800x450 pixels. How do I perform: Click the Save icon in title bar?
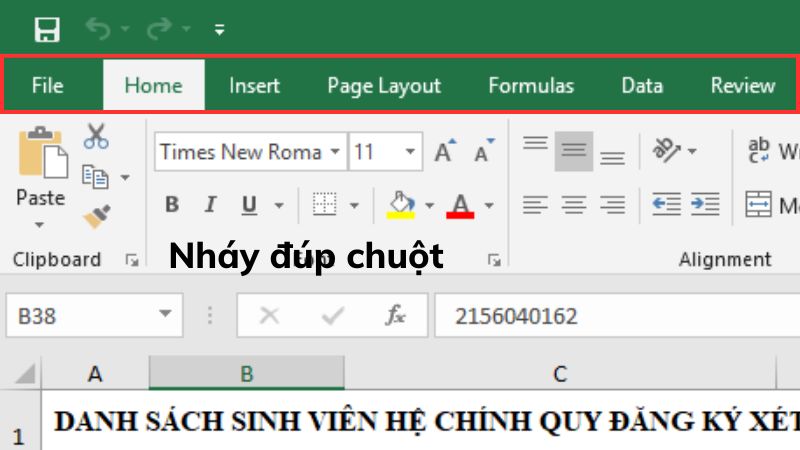46,29
